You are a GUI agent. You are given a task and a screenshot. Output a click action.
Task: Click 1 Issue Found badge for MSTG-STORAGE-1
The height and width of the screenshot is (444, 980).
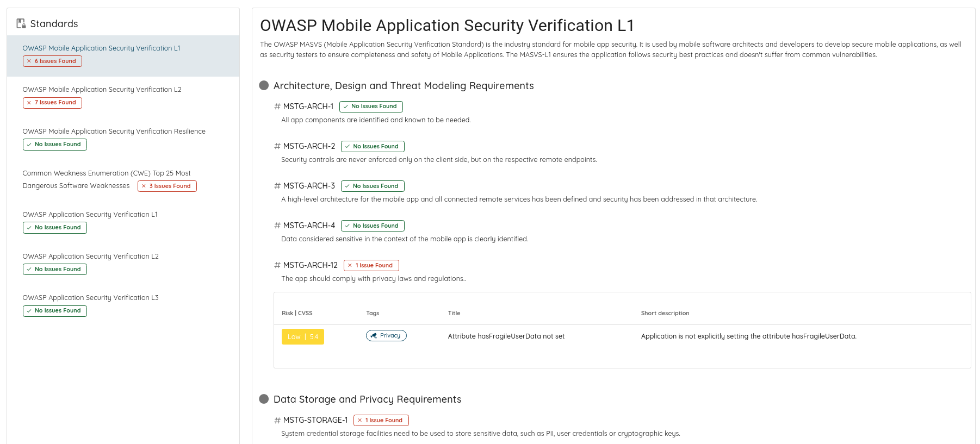tap(381, 420)
